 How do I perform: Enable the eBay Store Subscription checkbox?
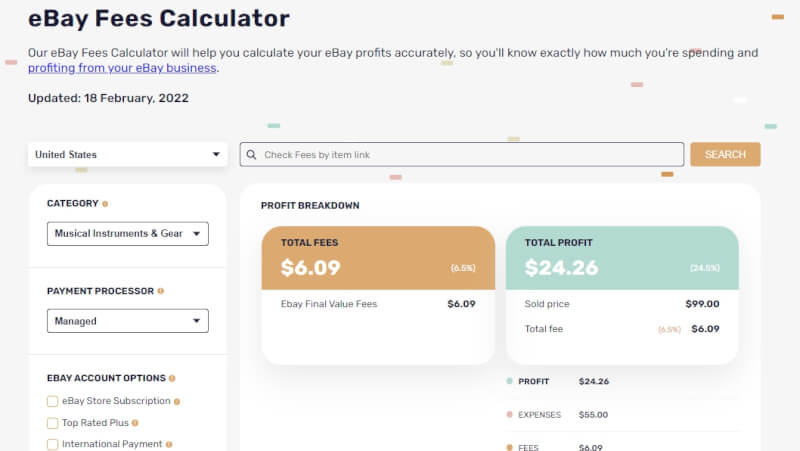click(53, 401)
